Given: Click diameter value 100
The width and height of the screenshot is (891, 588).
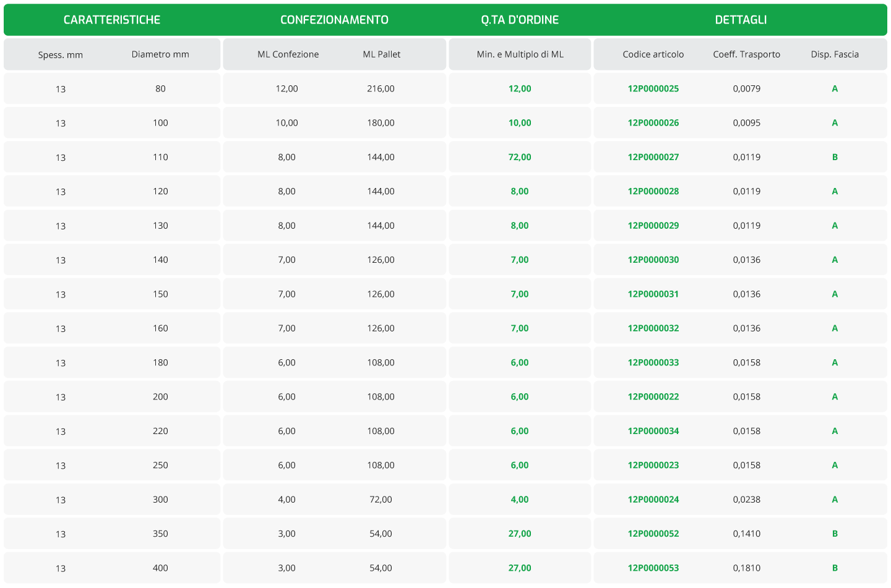Looking at the screenshot, I should [x=160, y=122].
